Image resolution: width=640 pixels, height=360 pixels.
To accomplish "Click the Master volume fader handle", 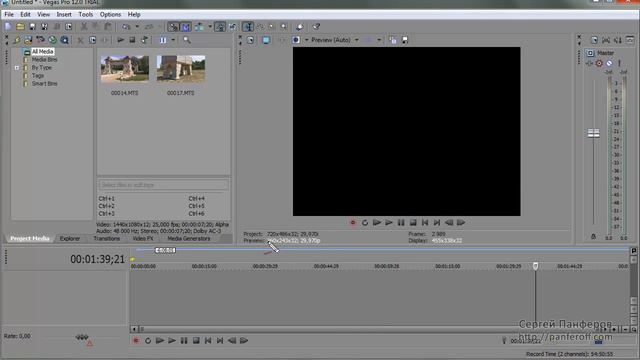I will pos(593,133).
